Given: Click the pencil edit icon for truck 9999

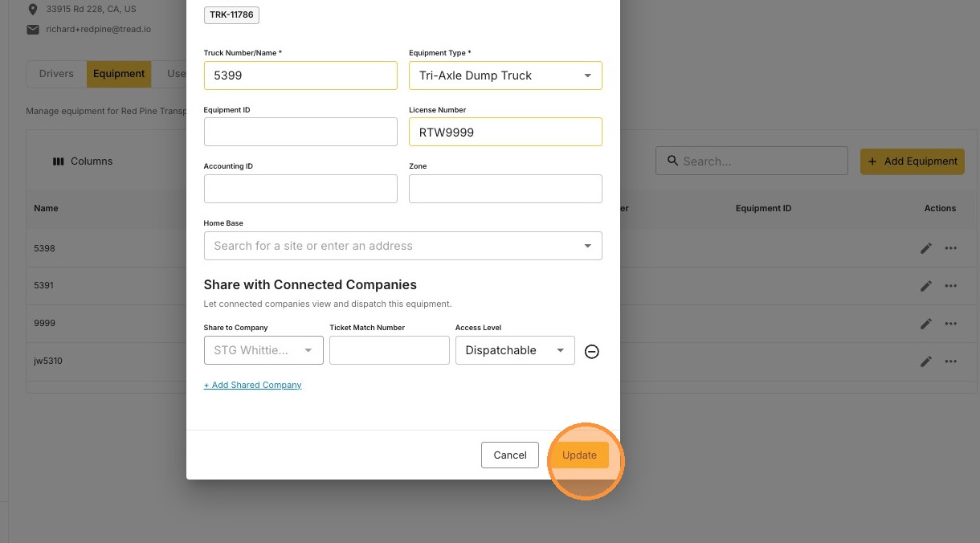Looking at the screenshot, I should click(926, 324).
